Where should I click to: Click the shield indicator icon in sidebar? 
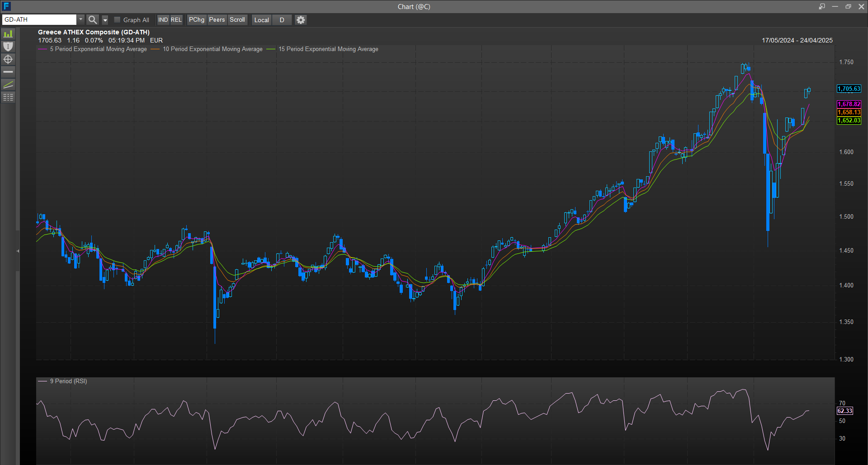coord(8,47)
